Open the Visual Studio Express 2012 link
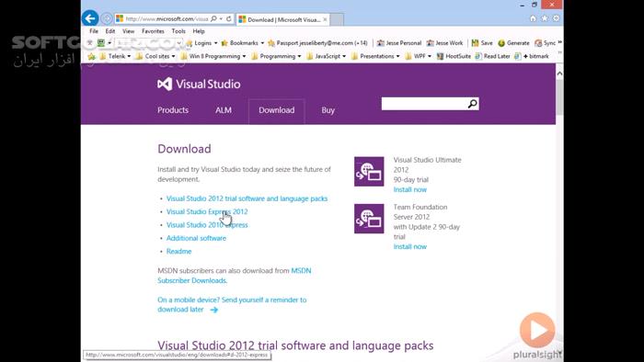The width and height of the screenshot is (644, 362). (x=207, y=211)
